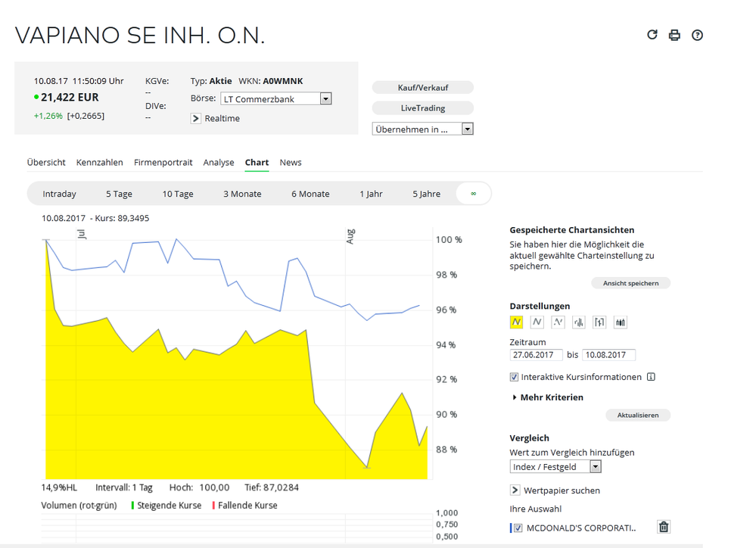Select the infinity (max) time range option

[x=474, y=194]
